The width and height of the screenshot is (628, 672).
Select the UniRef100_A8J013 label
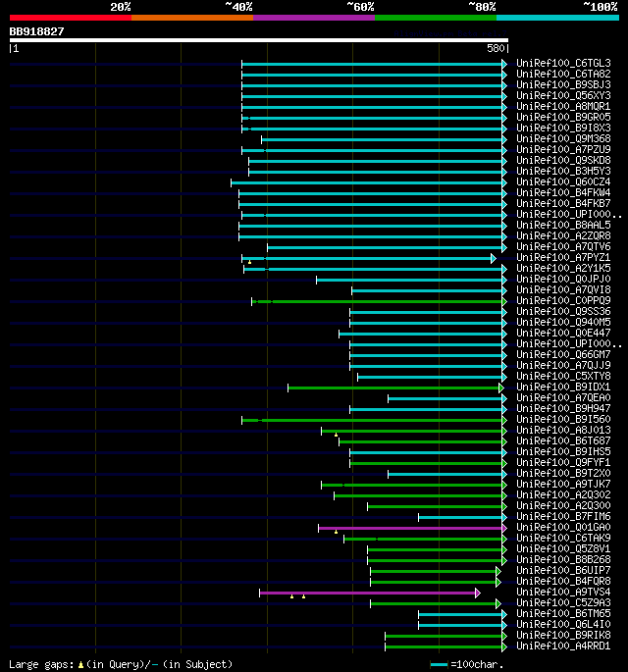tap(563, 430)
